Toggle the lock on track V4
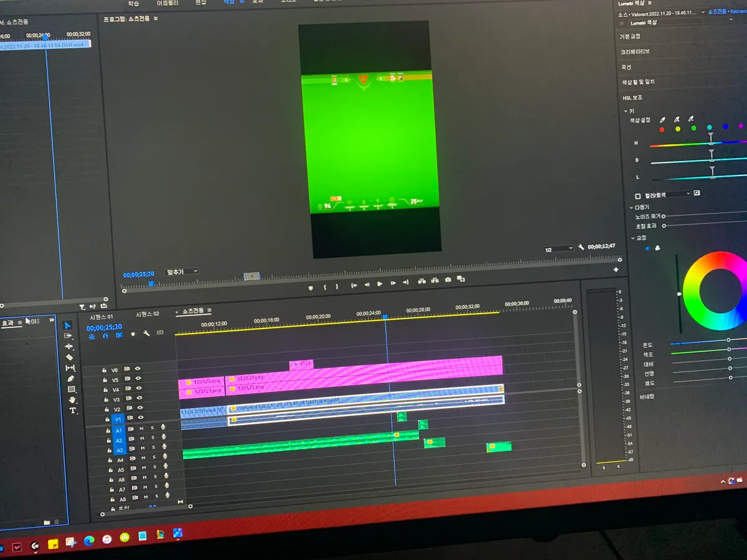747x560 pixels. (106, 390)
